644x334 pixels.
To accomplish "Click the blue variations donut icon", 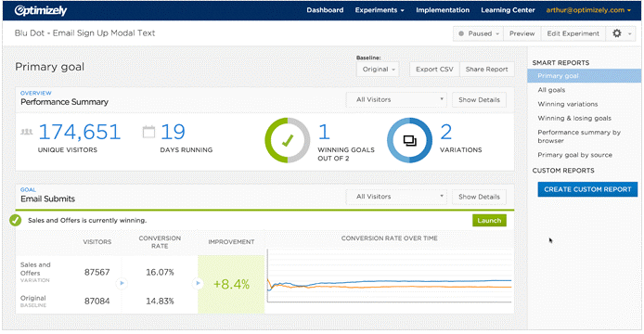I will pyautogui.click(x=409, y=140).
